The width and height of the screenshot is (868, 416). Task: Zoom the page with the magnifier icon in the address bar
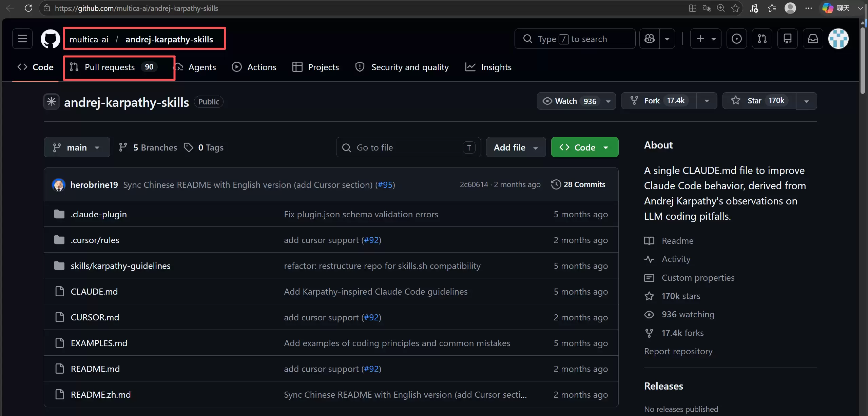tap(721, 8)
